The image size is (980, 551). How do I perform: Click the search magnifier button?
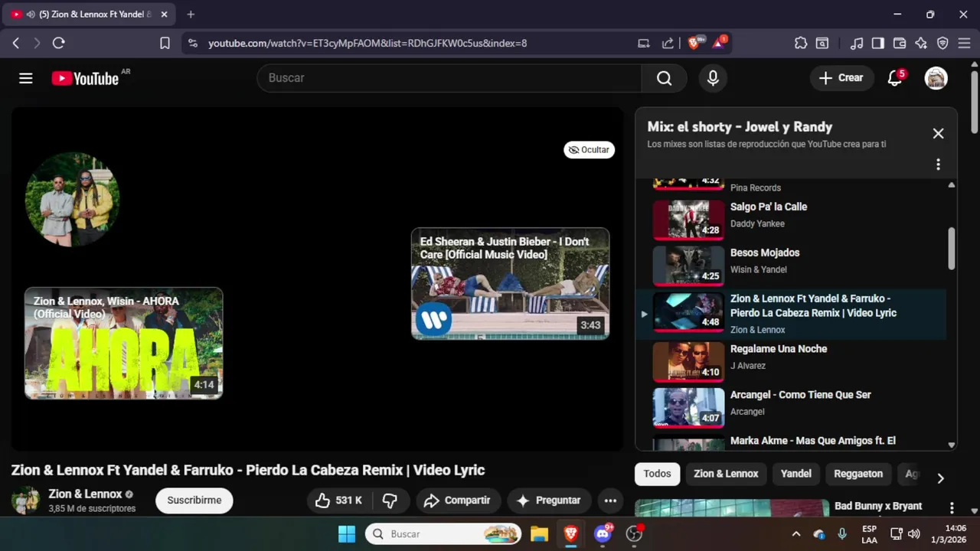click(x=664, y=78)
